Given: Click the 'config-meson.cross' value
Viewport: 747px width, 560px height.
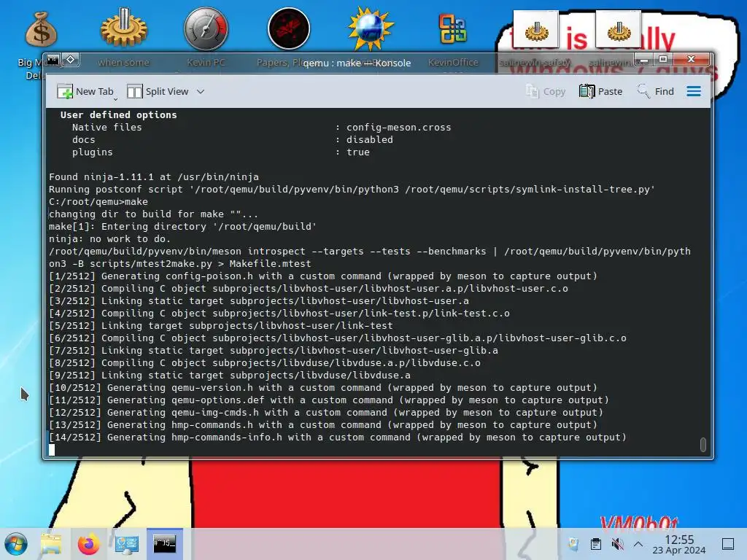Looking at the screenshot, I should (x=399, y=127).
